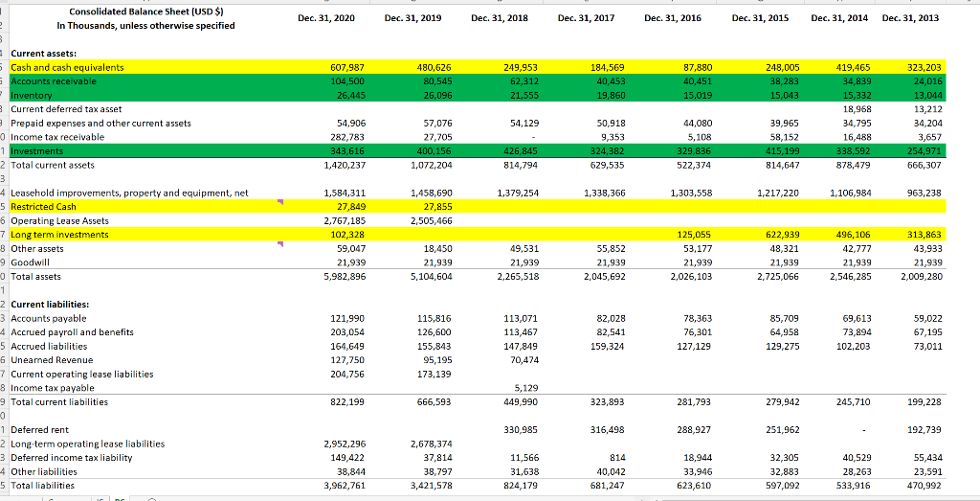Select the 'Accrued liabilities' row label
980x501 pixels.
[49, 346]
